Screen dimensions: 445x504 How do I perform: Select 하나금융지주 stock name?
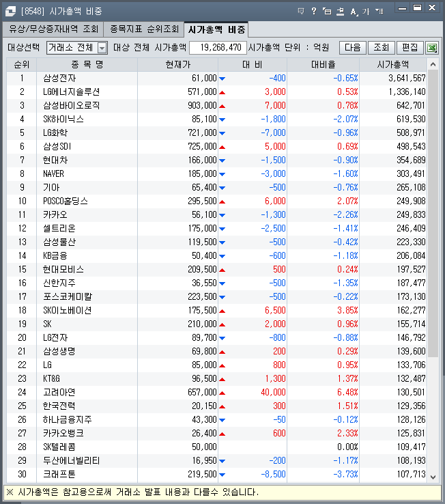(68, 420)
